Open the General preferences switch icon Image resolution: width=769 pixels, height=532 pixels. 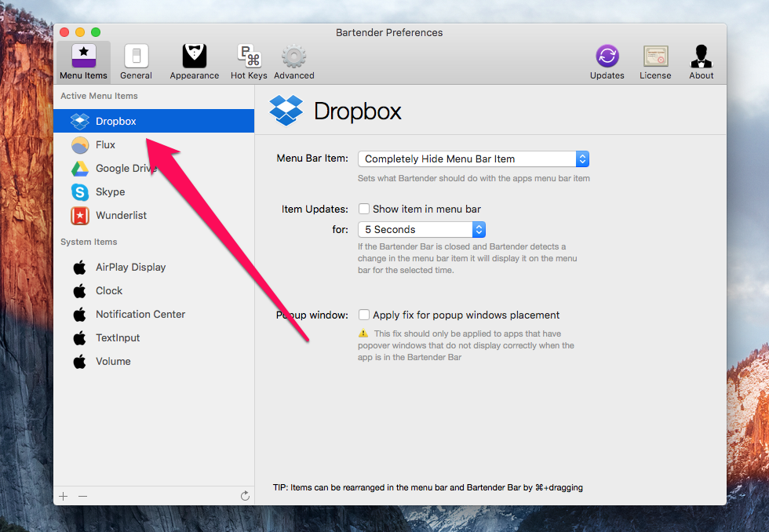137,56
